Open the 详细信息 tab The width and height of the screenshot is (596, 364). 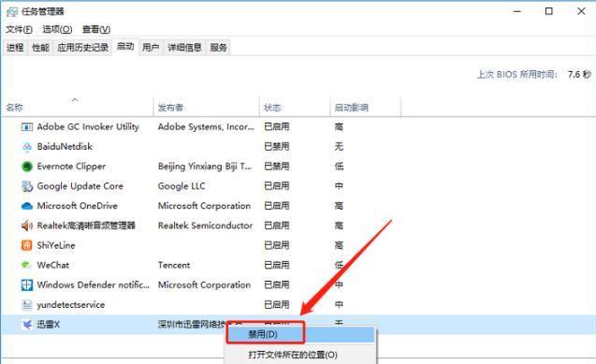click(184, 48)
